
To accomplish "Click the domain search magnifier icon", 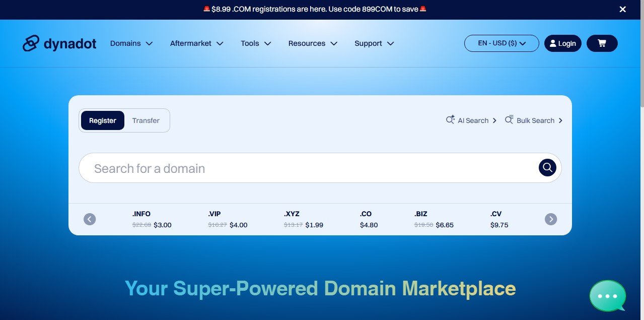I will point(547,167).
